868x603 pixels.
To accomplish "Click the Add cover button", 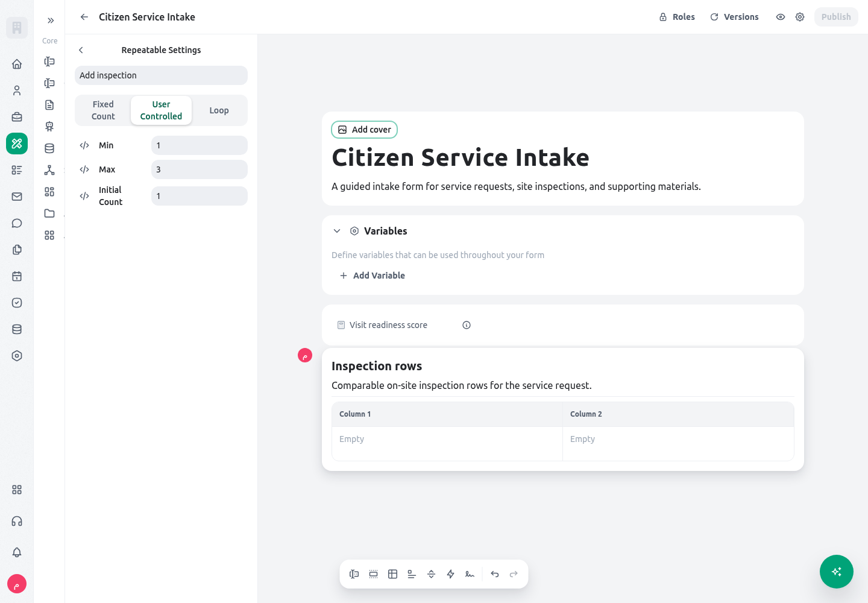I will click(x=365, y=130).
